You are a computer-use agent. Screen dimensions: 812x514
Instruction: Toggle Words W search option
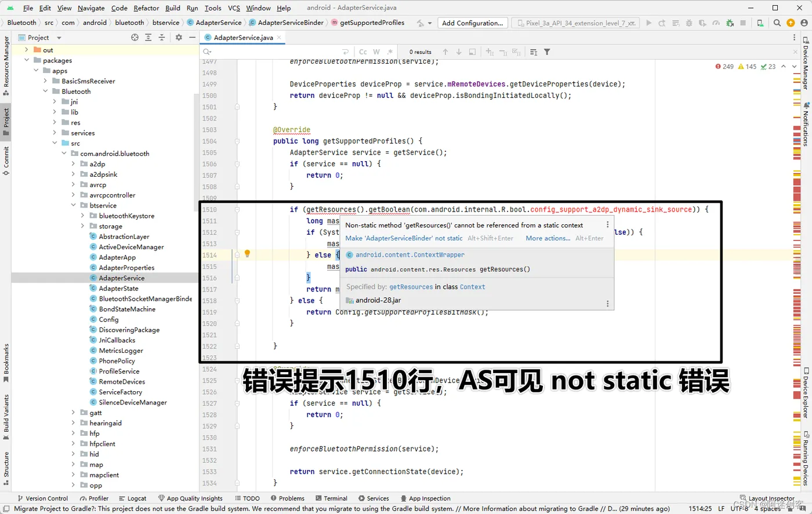pos(376,52)
